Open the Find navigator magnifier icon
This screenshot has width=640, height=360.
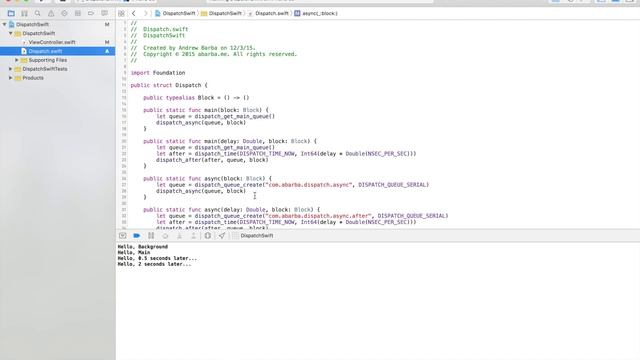(x=38, y=13)
